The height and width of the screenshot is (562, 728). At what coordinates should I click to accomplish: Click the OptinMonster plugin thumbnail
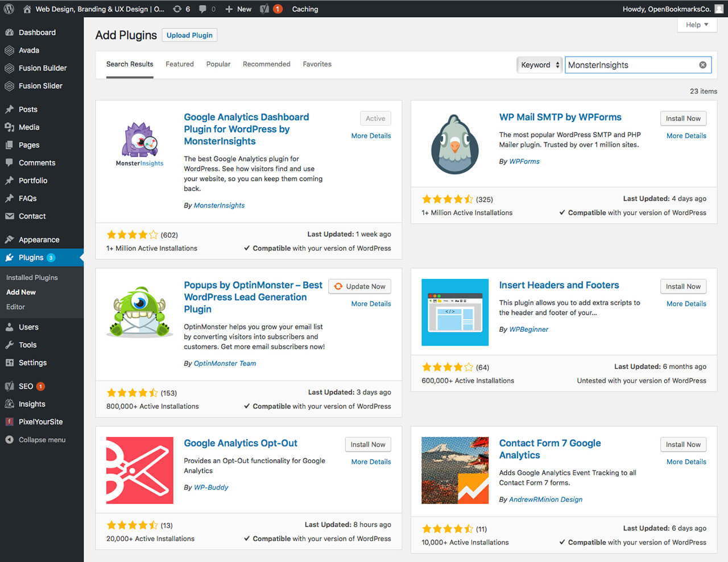pos(140,313)
